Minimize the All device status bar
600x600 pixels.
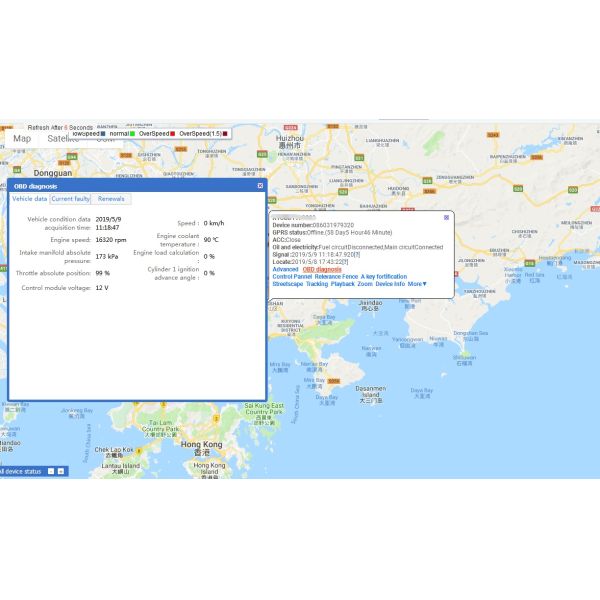coord(49,470)
